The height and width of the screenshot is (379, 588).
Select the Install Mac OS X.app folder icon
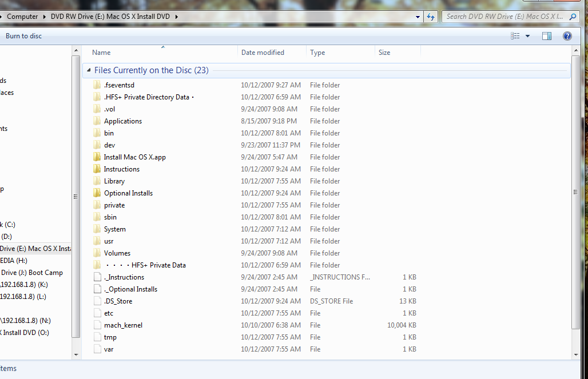click(97, 157)
